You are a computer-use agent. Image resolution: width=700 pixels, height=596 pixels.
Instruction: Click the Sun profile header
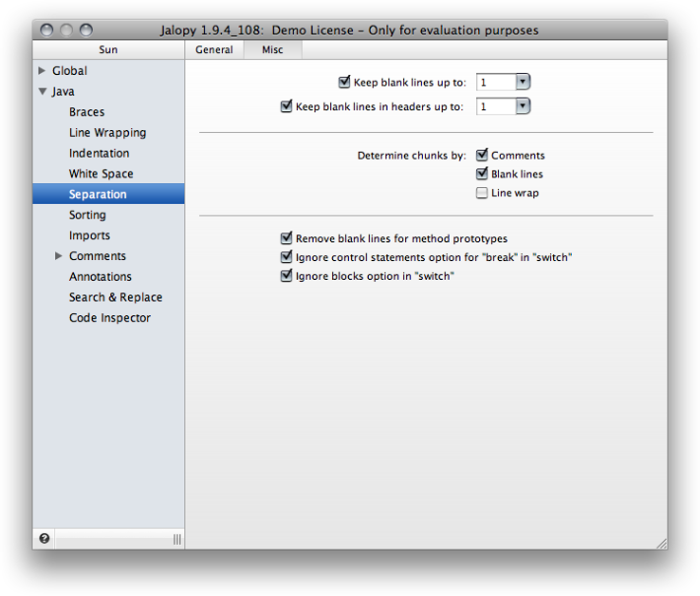(108, 49)
